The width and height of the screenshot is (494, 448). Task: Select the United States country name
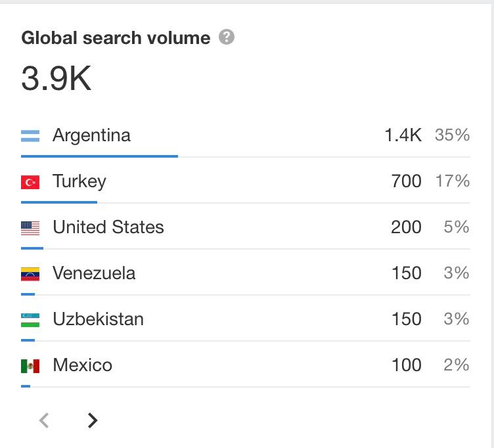pyautogui.click(x=108, y=227)
